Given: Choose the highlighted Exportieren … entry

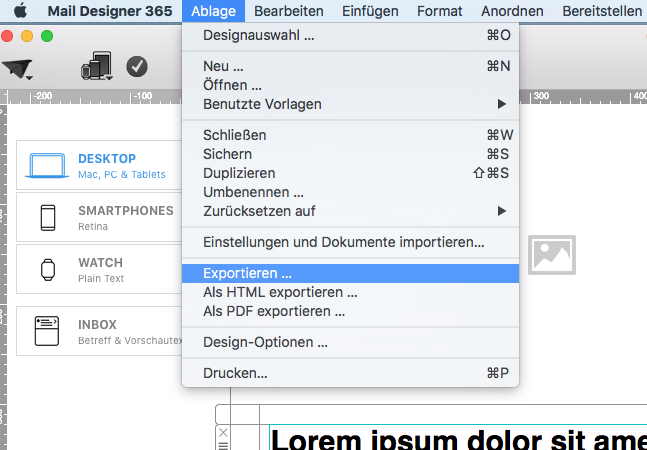Looking at the screenshot, I should (x=350, y=273).
